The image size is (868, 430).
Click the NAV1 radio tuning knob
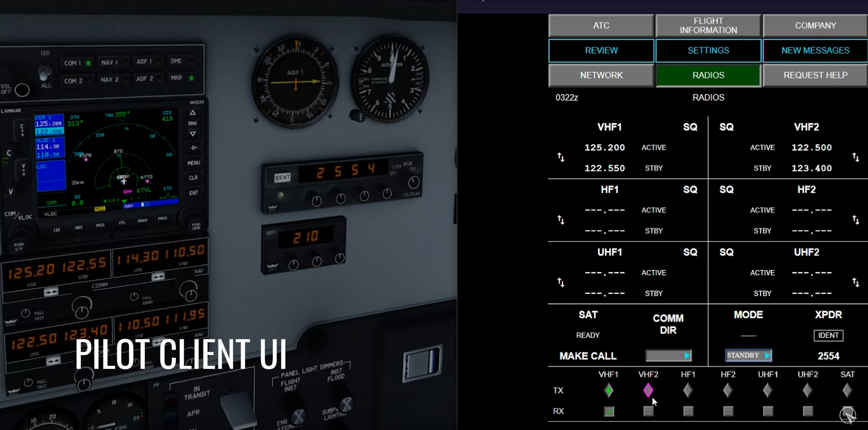click(189, 292)
